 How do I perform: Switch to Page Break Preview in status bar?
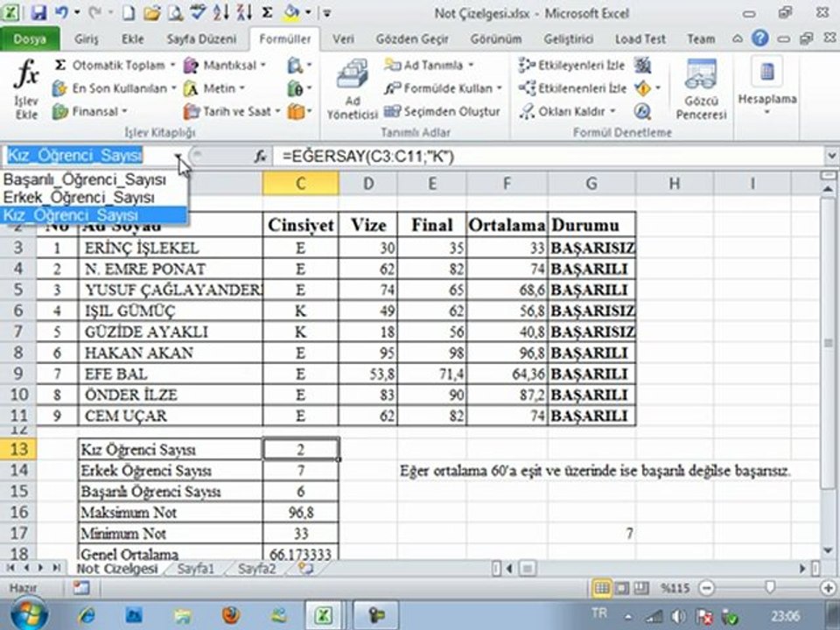(x=641, y=588)
